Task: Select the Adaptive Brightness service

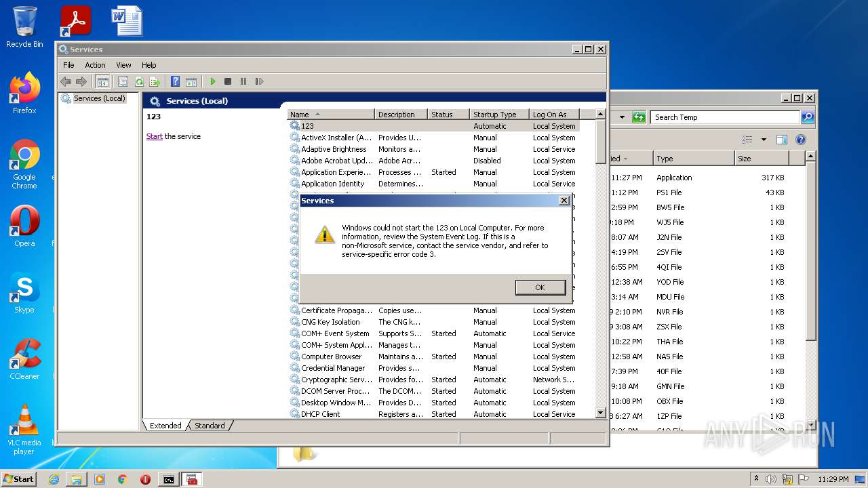Action: (434, 149)
